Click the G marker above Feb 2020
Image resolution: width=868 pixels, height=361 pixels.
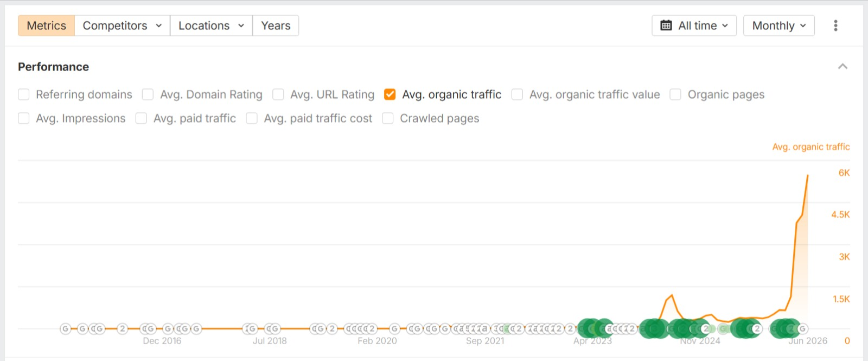pos(394,328)
